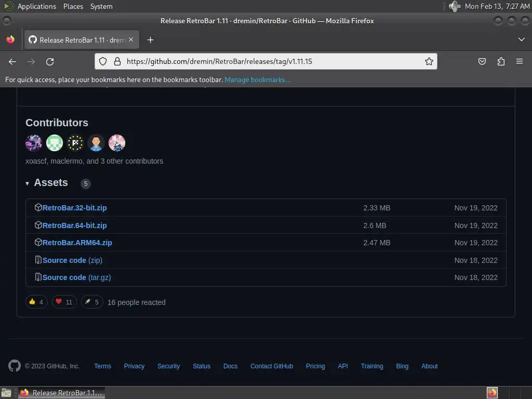
Task: Click the file-zip icon beside Source code (zip)
Action: [38, 260]
